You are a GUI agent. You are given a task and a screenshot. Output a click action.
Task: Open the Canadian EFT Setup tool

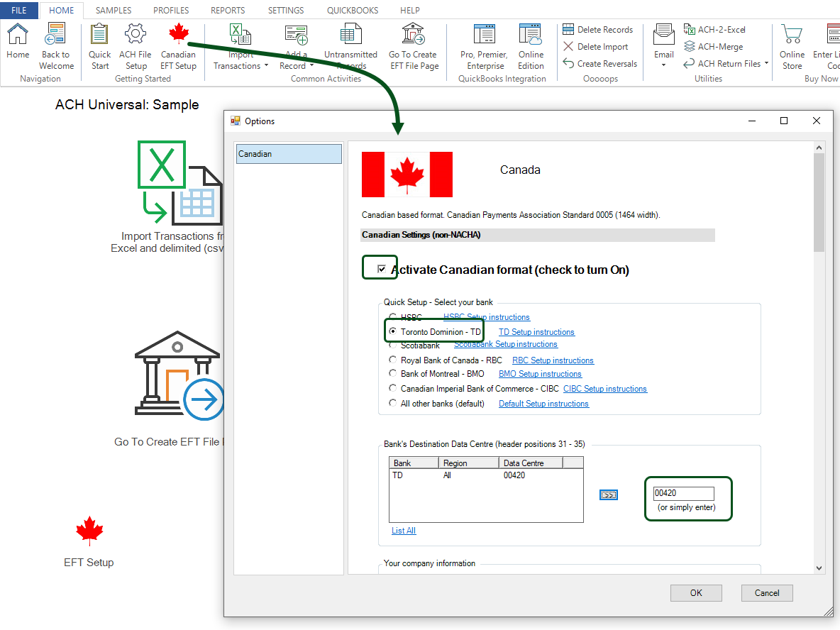pos(178,46)
